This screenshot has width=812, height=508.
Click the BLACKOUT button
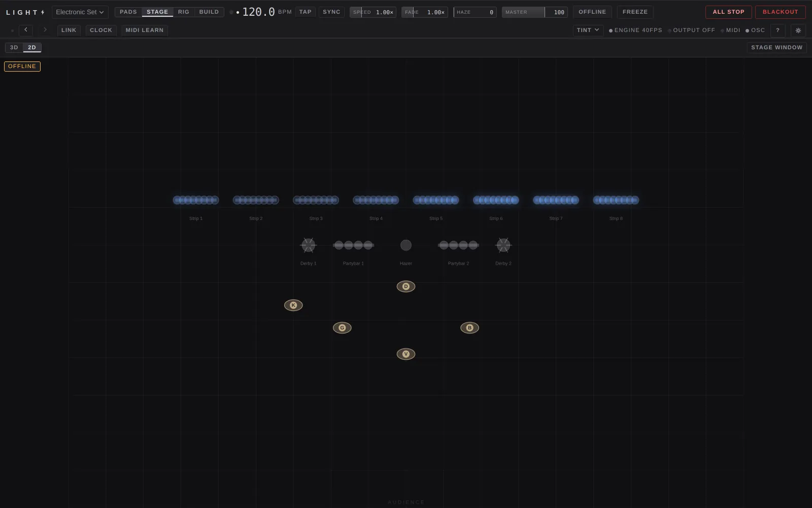pos(781,12)
